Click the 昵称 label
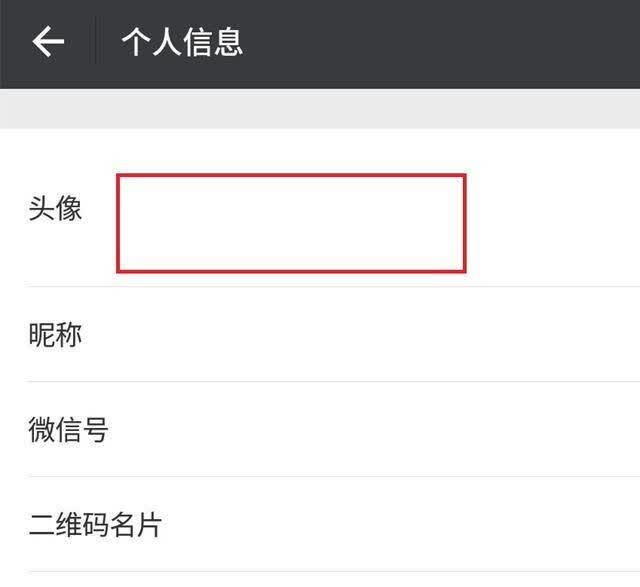This screenshot has width=640, height=587. pos(55,335)
